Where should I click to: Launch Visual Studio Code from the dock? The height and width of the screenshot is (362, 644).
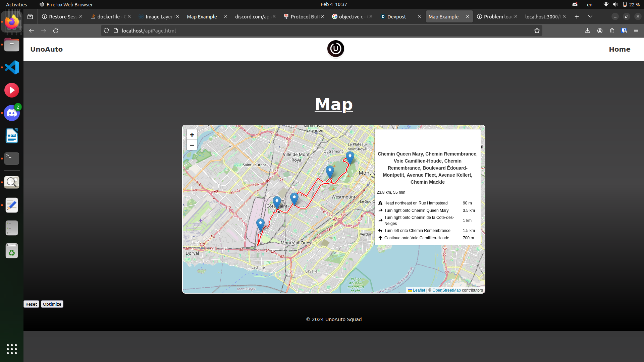coord(12,67)
